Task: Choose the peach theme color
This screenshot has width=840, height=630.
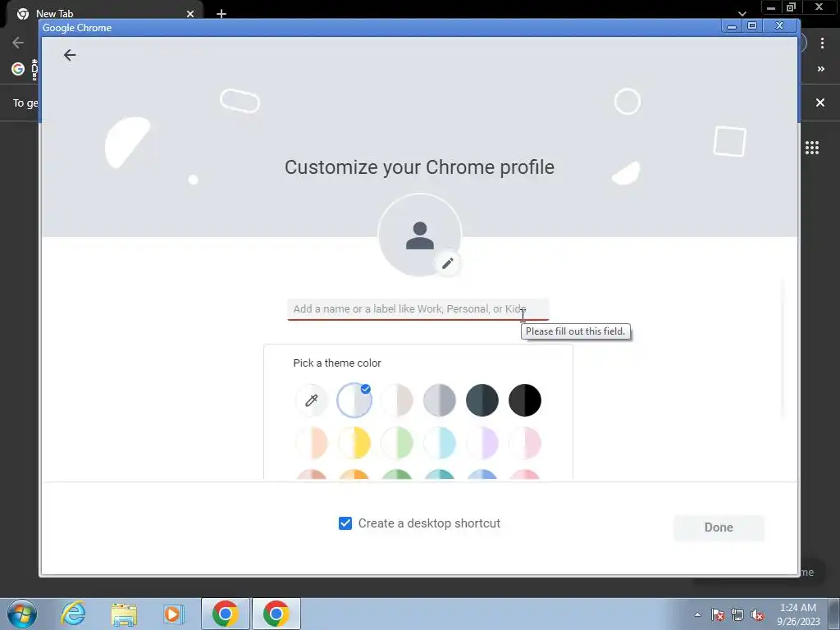Action: click(x=311, y=443)
